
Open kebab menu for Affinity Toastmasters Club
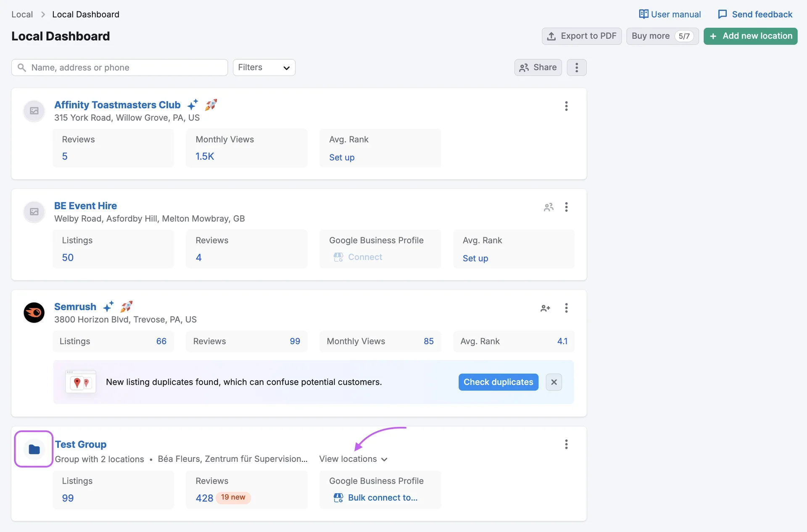coord(566,106)
